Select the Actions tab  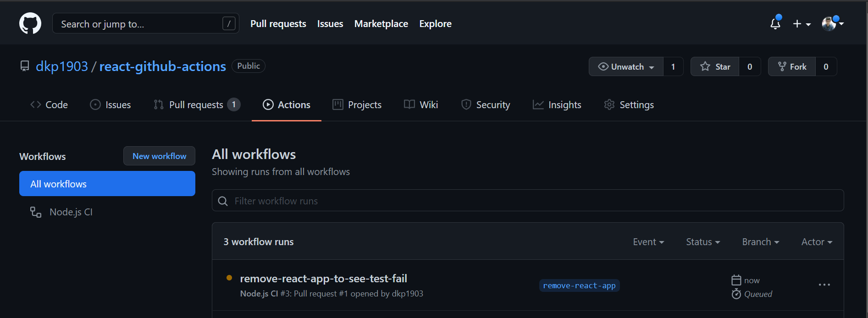(287, 105)
